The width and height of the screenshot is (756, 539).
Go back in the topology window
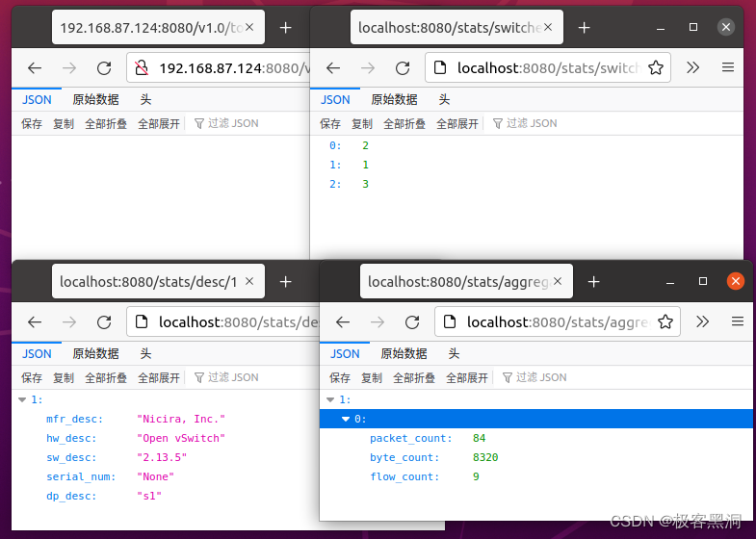tap(35, 68)
